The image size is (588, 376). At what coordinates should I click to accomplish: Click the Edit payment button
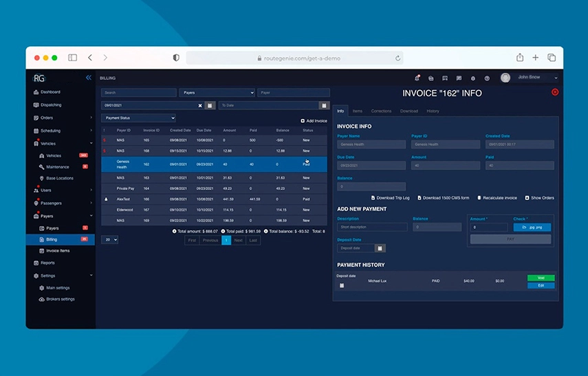coord(541,286)
